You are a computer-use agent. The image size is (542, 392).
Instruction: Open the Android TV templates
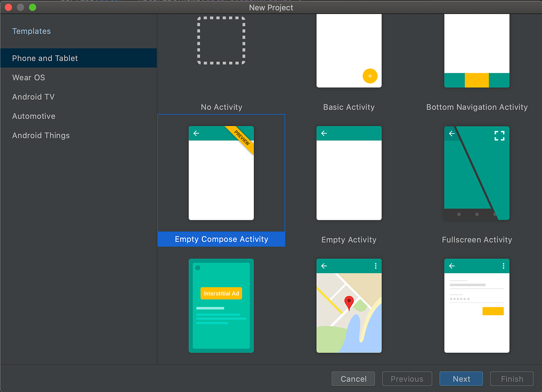coord(33,97)
